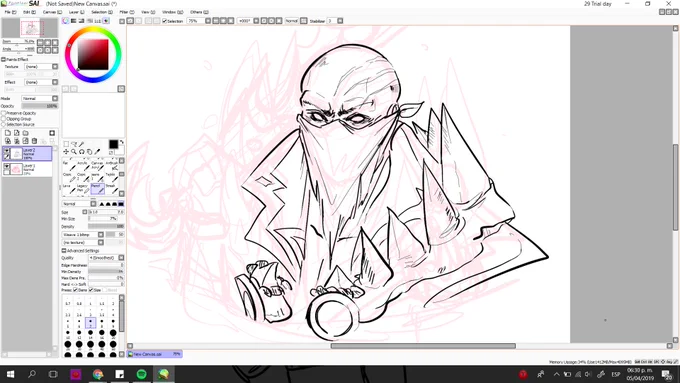Show the swatches panel icon

pyautogui.click(x=98, y=21)
